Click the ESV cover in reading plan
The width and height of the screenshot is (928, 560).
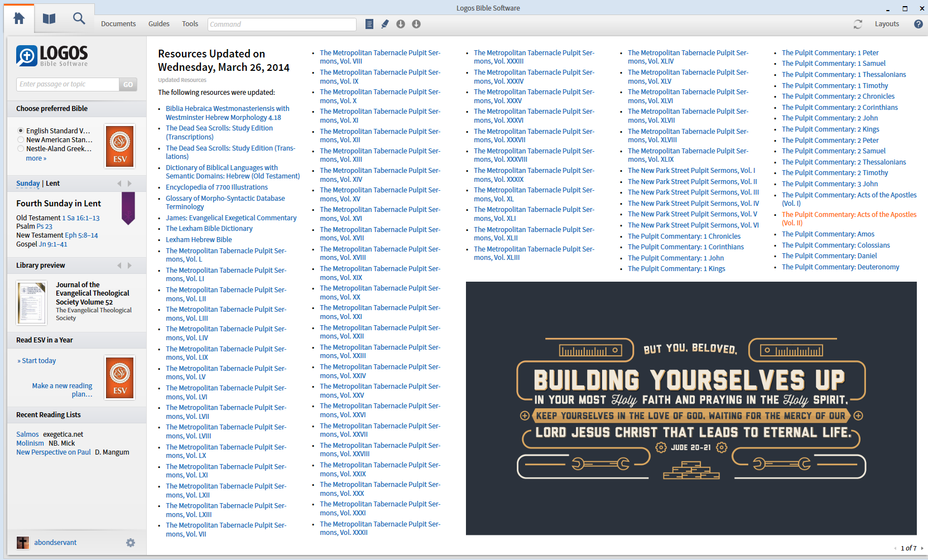click(x=120, y=378)
